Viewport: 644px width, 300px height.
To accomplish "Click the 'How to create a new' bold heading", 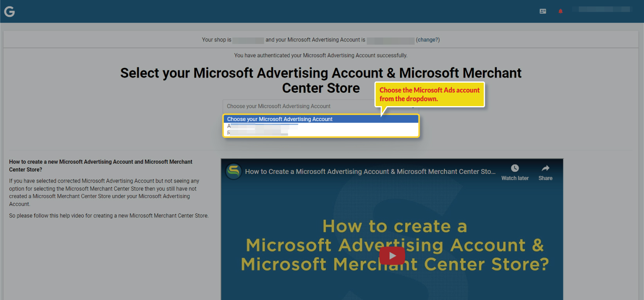I will point(101,166).
